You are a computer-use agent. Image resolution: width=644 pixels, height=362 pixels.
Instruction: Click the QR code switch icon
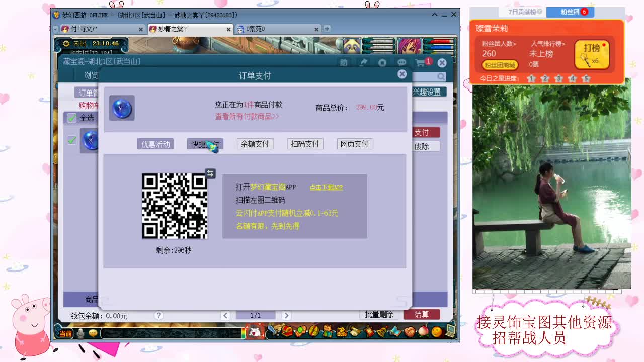point(210,173)
